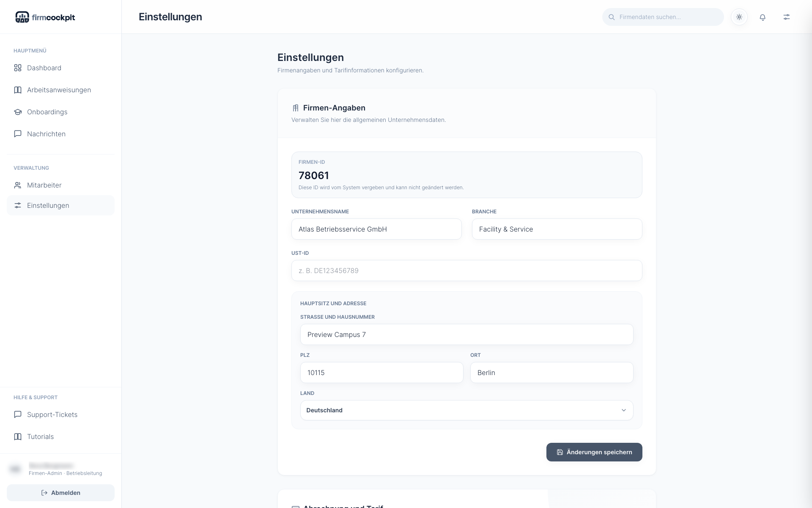The height and width of the screenshot is (508, 812).
Task: Click the sliders settings icon top right
Action: [787, 17]
